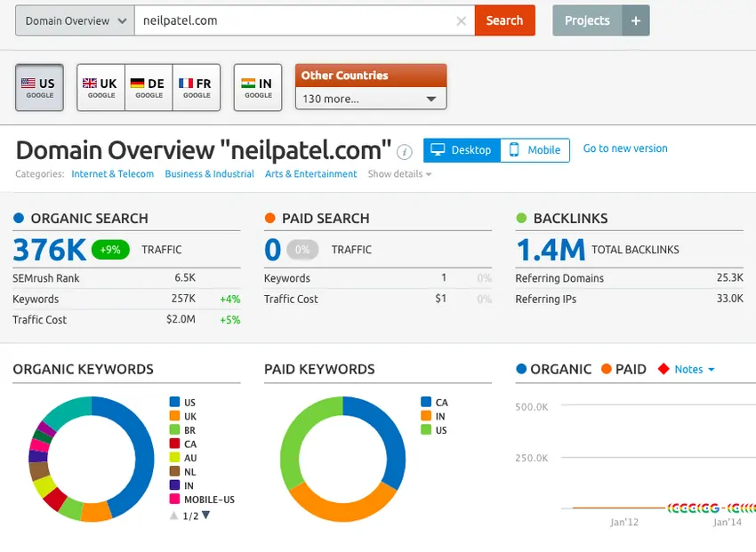756x552 pixels.
Task: Click the IN orange swatch in Paid Keywords legend
Action: point(426,416)
